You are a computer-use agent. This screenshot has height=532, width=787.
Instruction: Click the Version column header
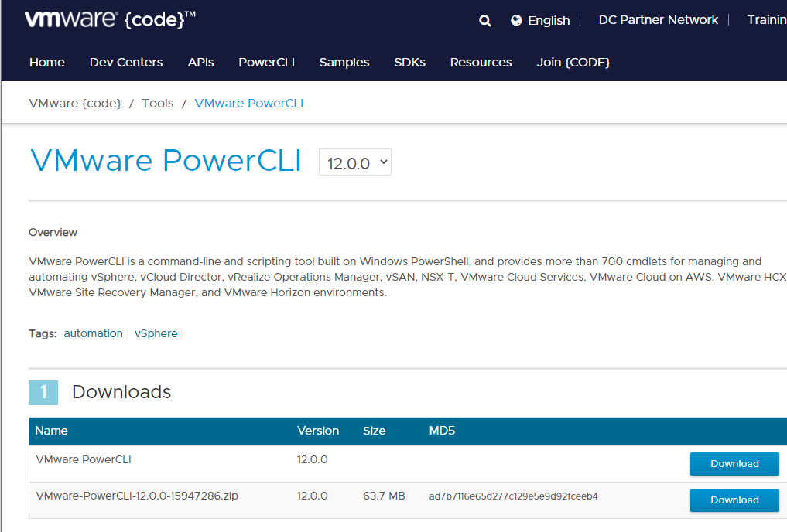[318, 431]
